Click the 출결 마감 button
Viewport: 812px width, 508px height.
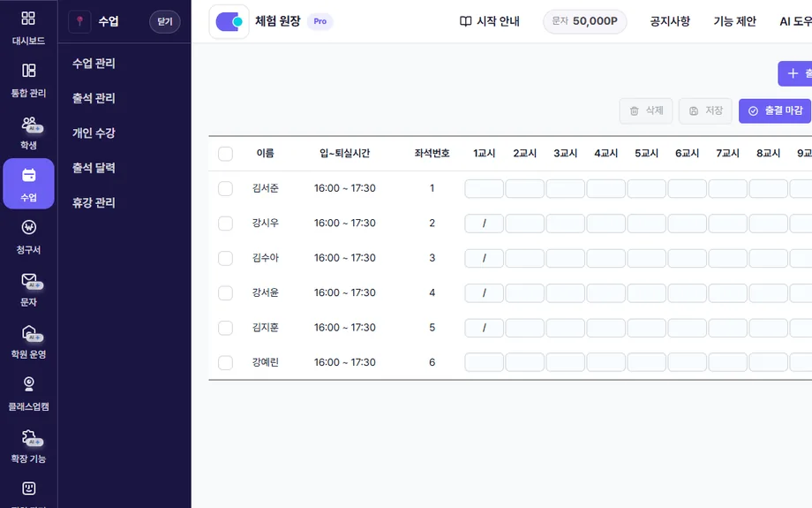click(x=775, y=111)
